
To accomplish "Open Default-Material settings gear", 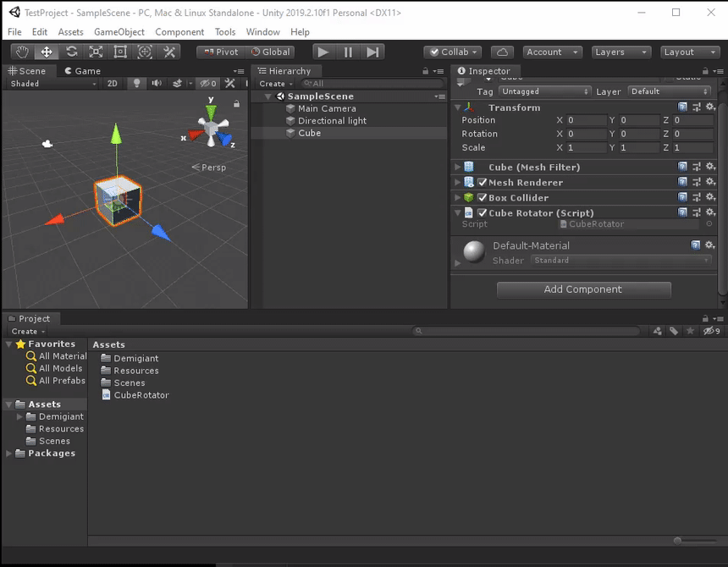I will pos(710,245).
